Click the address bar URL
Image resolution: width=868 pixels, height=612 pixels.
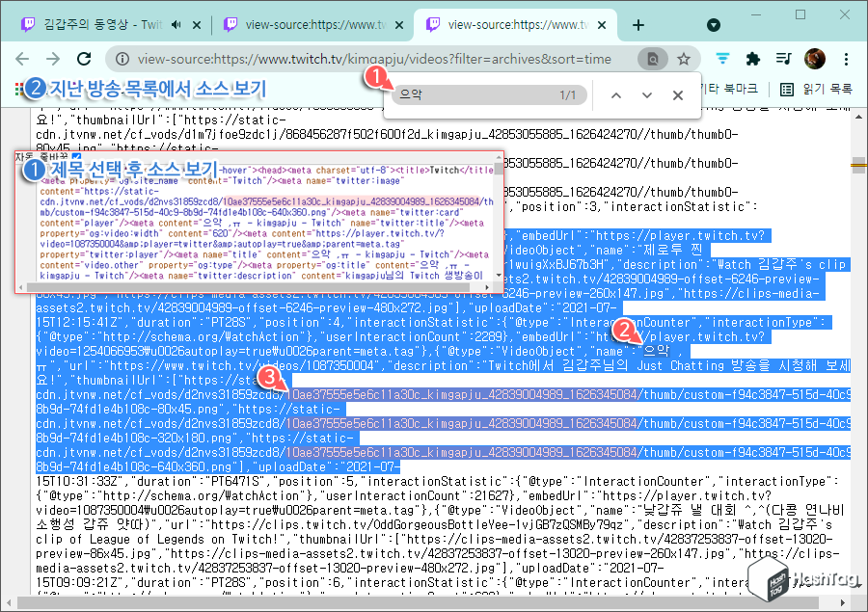coord(374,59)
